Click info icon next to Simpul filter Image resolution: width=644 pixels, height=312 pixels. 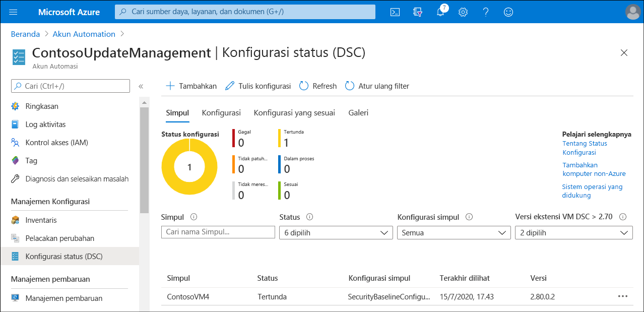point(194,217)
